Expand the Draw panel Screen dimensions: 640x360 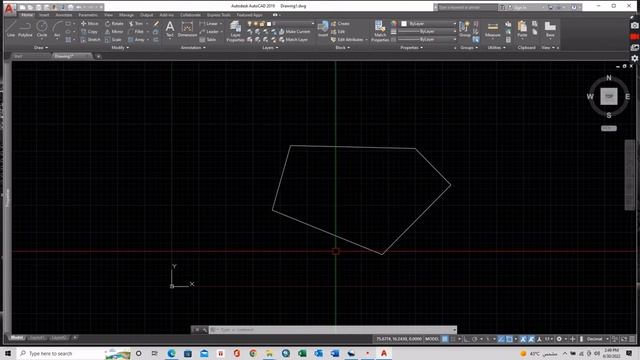[x=40, y=48]
